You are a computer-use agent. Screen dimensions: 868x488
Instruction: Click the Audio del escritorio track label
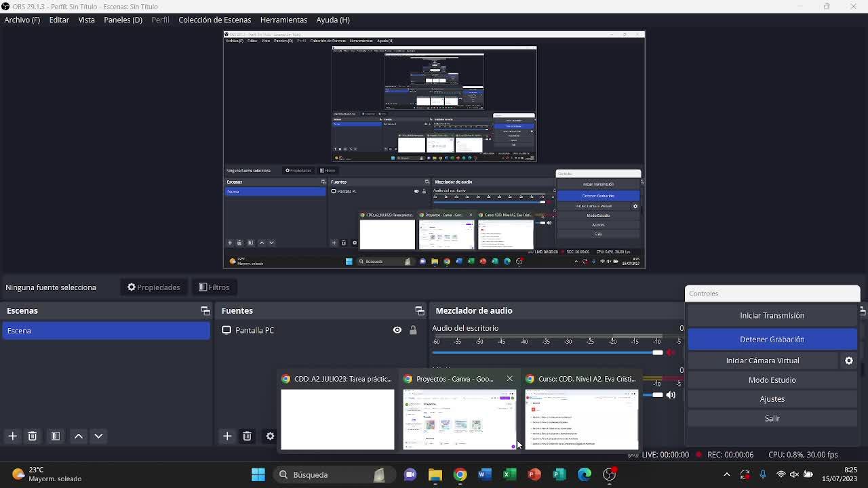click(x=465, y=328)
